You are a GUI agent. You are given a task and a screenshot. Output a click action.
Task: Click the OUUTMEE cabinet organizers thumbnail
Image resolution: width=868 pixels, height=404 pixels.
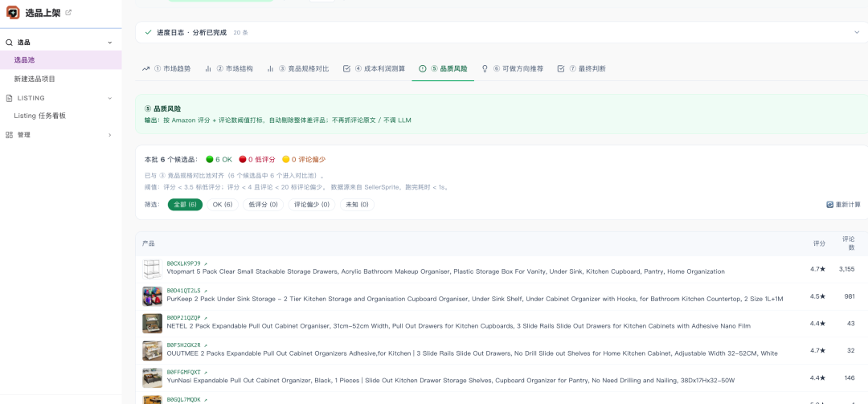[x=152, y=350]
